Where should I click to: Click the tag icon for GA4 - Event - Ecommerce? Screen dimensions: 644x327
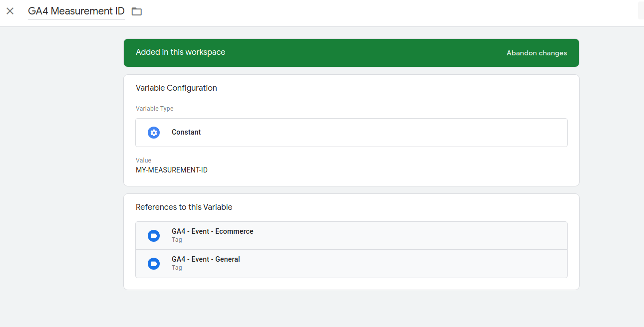[154, 236]
